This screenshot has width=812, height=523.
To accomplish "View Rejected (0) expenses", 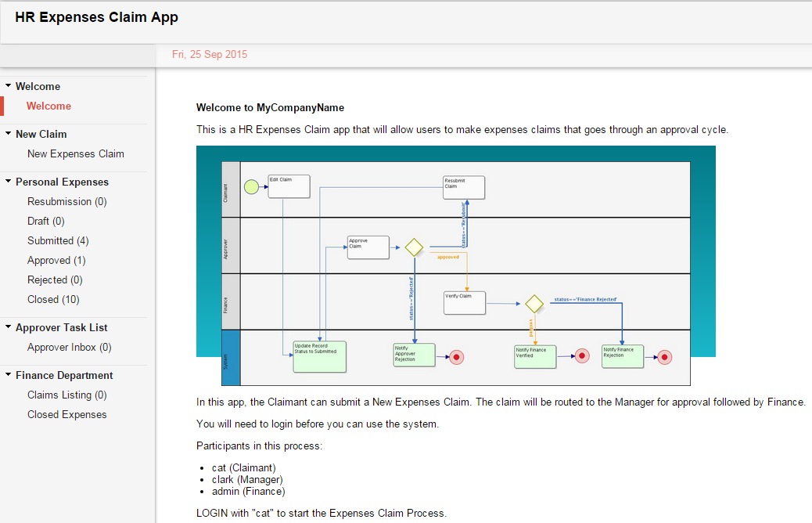I will click(55, 280).
